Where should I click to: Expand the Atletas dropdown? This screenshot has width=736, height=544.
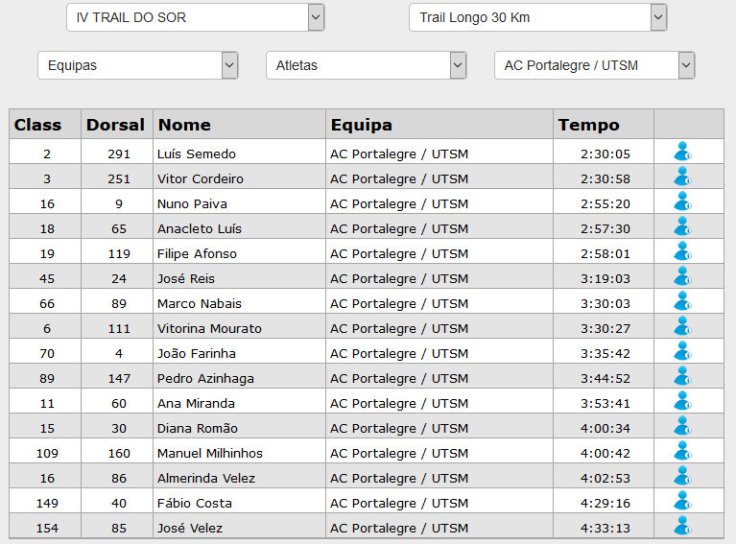click(366, 66)
